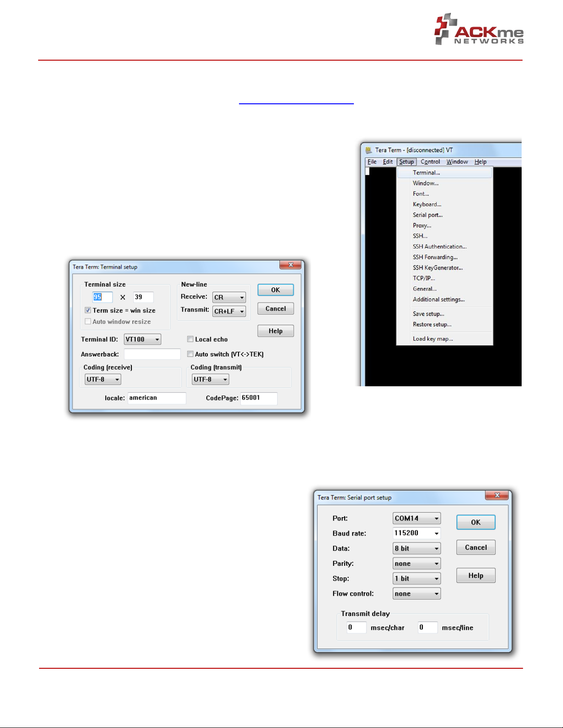Open the Terminal ID dropdown

(142, 339)
